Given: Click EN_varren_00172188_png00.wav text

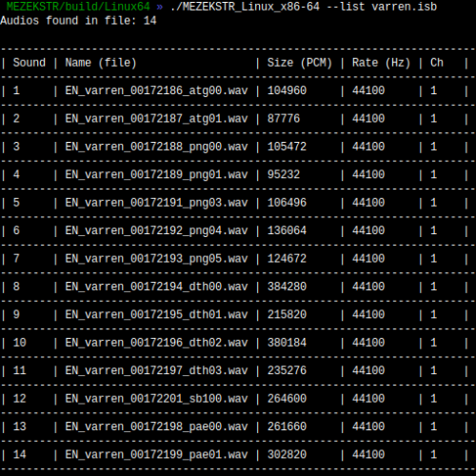Looking at the screenshot, I should point(156,147).
